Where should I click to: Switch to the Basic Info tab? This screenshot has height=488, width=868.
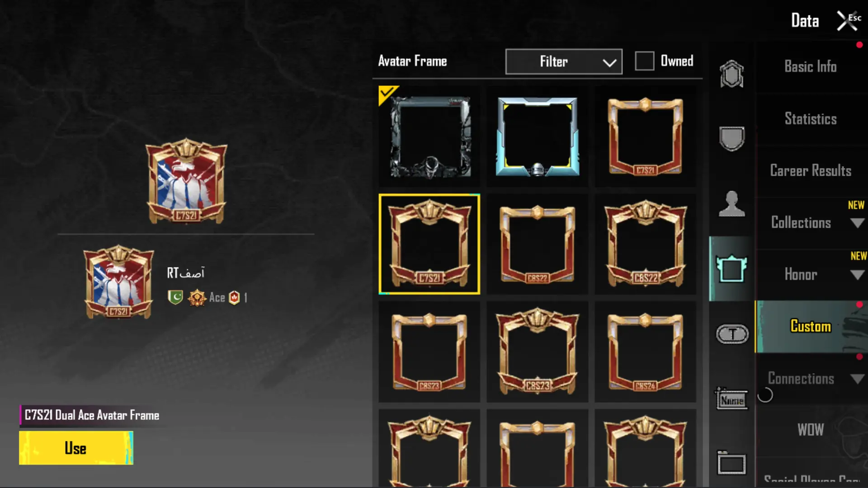pos(811,67)
